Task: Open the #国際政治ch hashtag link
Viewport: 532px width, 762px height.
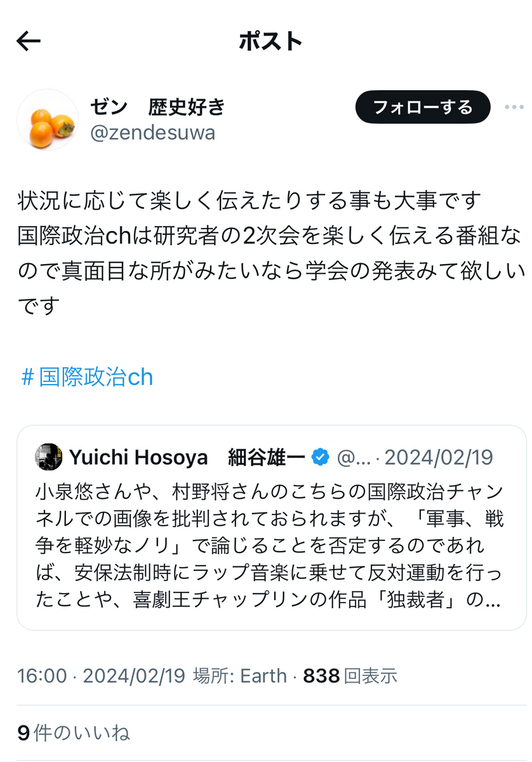Action: click(87, 378)
